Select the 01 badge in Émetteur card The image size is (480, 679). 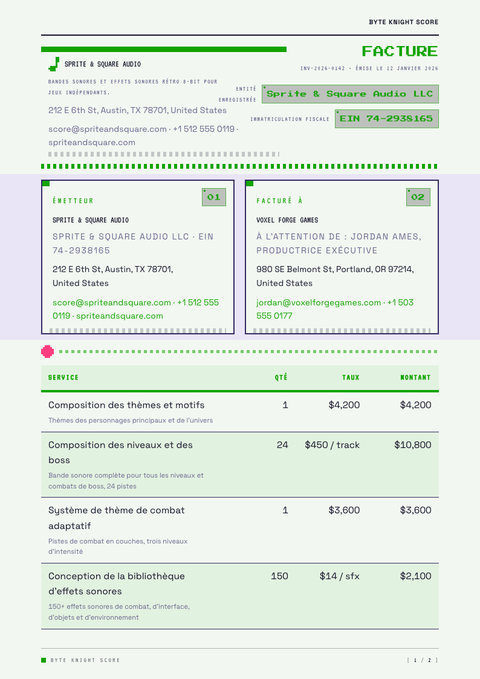214,197
